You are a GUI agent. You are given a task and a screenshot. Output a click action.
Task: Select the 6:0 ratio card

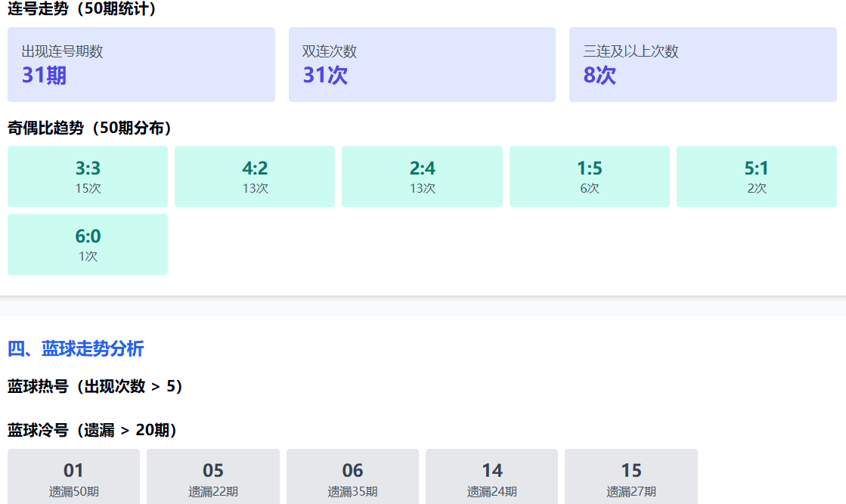88,244
